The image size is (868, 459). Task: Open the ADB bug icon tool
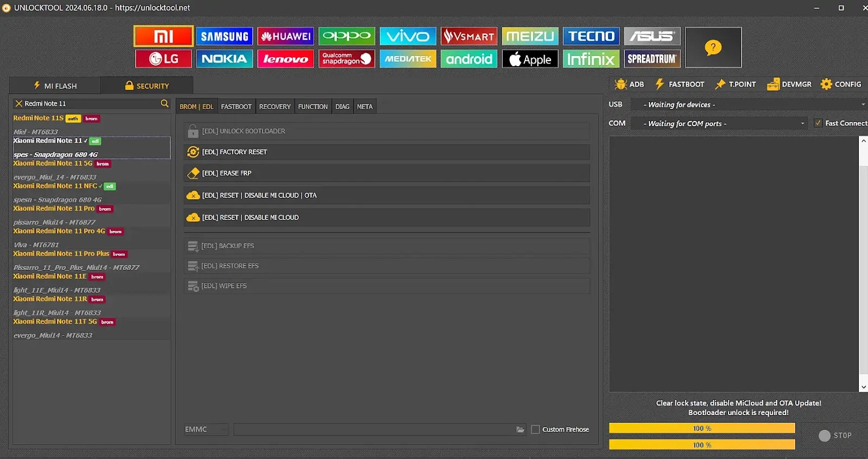tap(629, 84)
